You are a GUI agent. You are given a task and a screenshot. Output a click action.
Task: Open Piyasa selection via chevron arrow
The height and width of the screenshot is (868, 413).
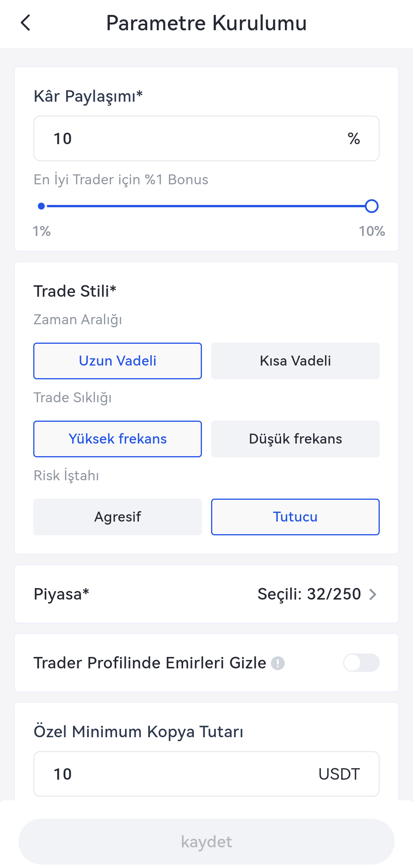click(x=373, y=594)
